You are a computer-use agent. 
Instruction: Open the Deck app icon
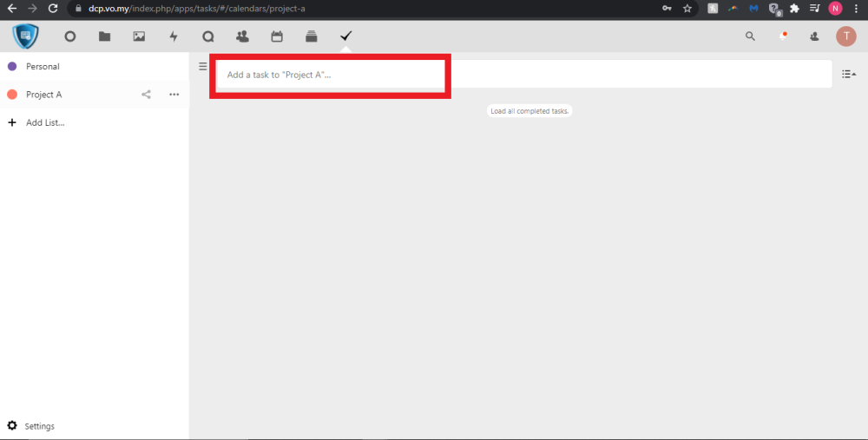[312, 36]
